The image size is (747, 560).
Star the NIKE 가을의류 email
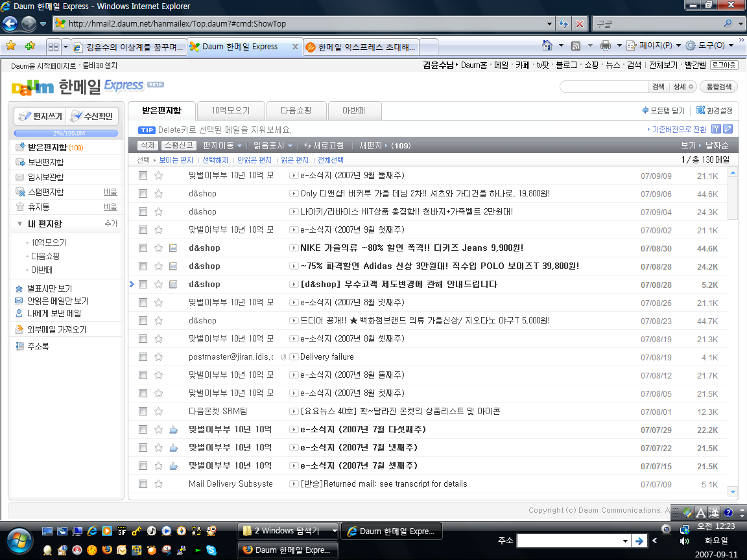[x=159, y=248]
